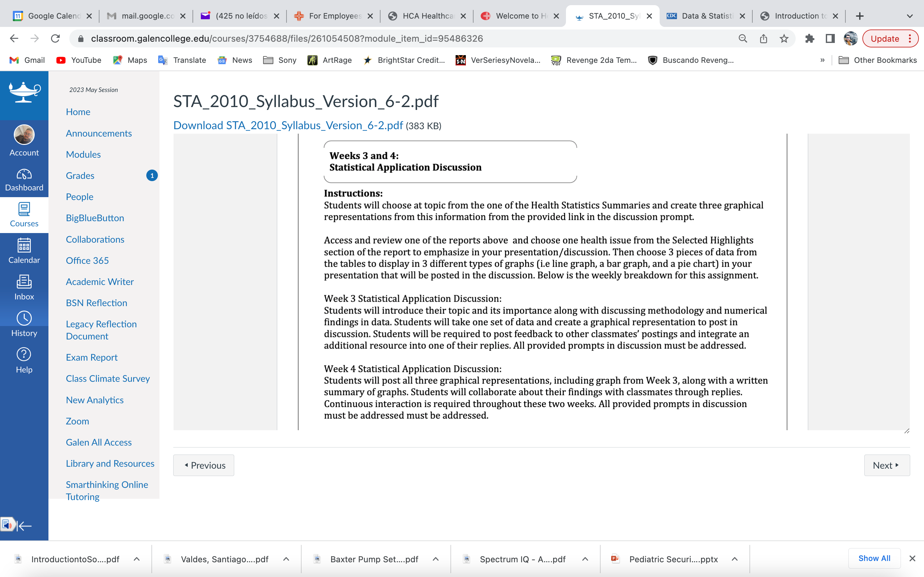Bookmark this page with star icon
Viewport: 924px width, 577px height.
(x=784, y=38)
